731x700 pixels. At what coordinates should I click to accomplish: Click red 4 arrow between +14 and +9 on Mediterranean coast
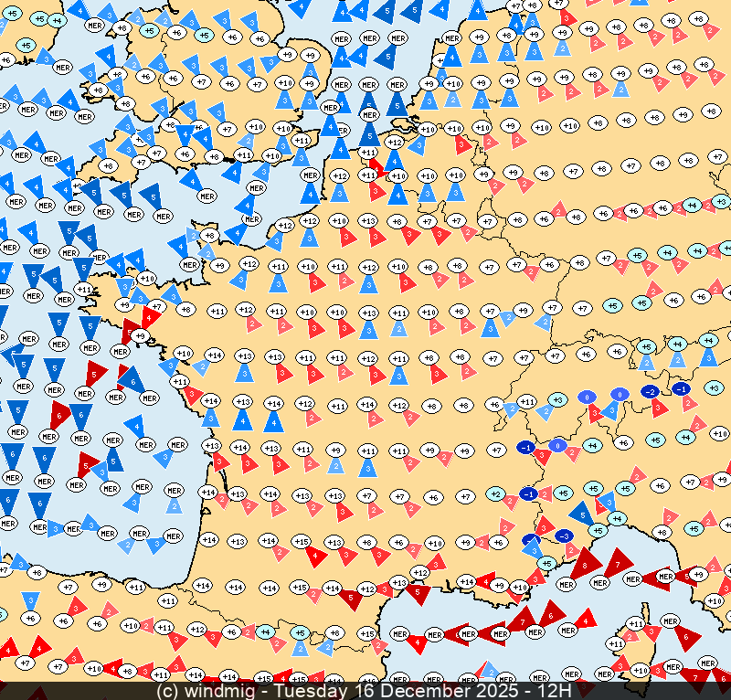(x=483, y=582)
